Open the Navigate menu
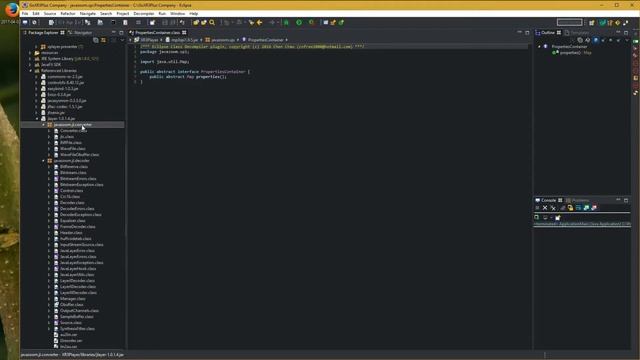This screenshot has height=360, width=640. point(88,13)
